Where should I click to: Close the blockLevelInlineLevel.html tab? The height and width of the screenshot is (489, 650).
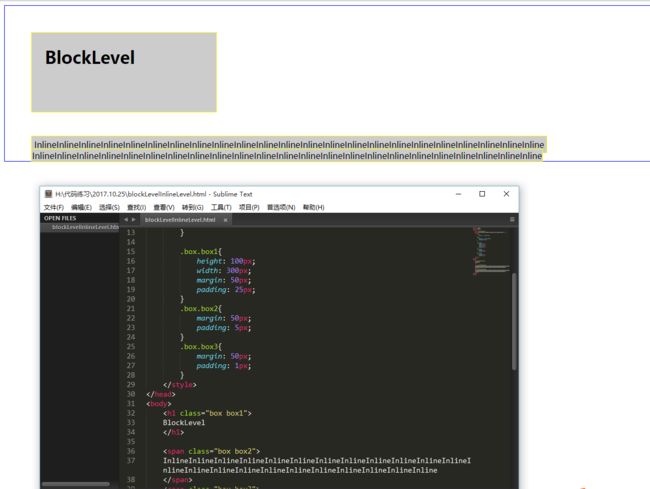[226, 220]
